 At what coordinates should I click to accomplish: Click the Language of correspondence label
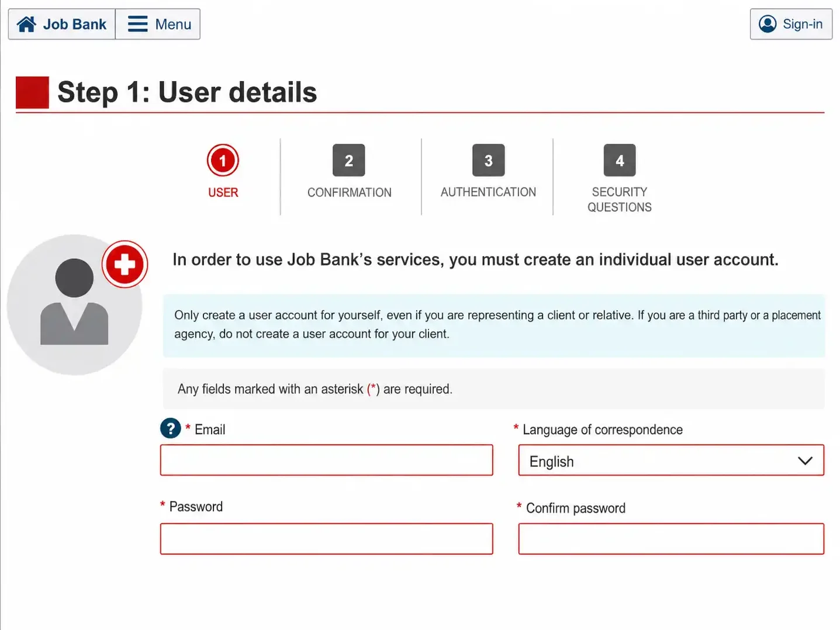click(x=603, y=430)
